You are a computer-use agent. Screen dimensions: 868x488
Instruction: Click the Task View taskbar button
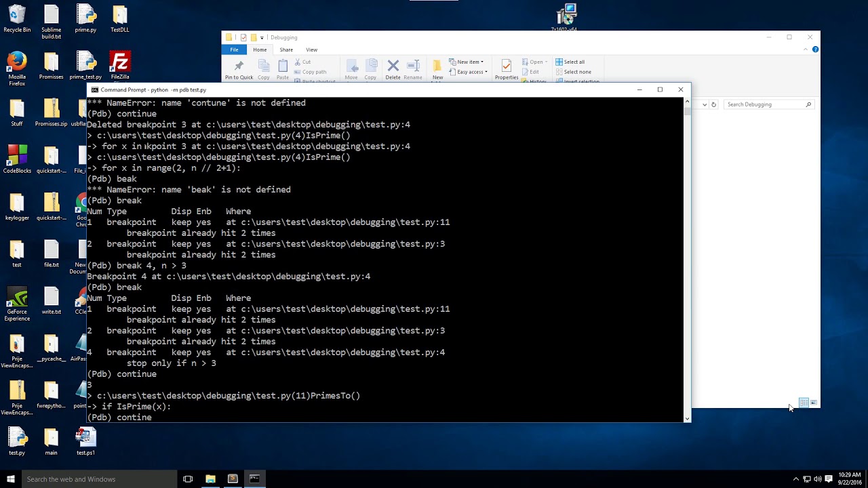pos(188,479)
